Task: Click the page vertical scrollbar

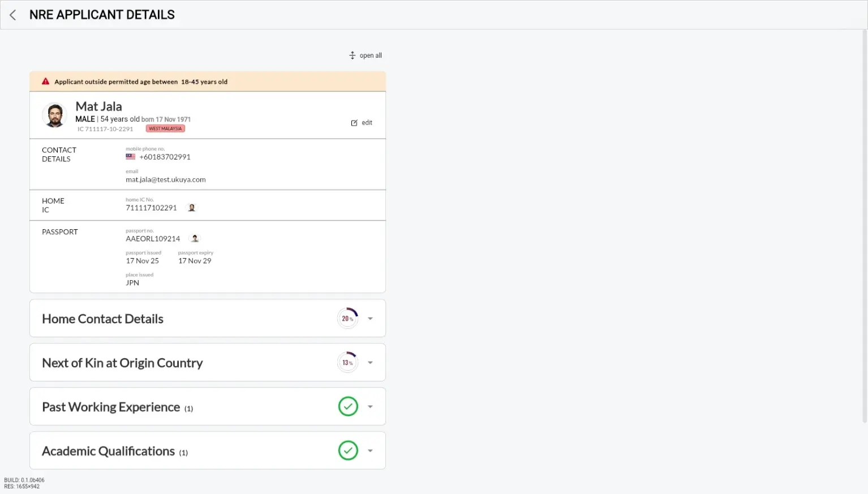Action: [864, 226]
